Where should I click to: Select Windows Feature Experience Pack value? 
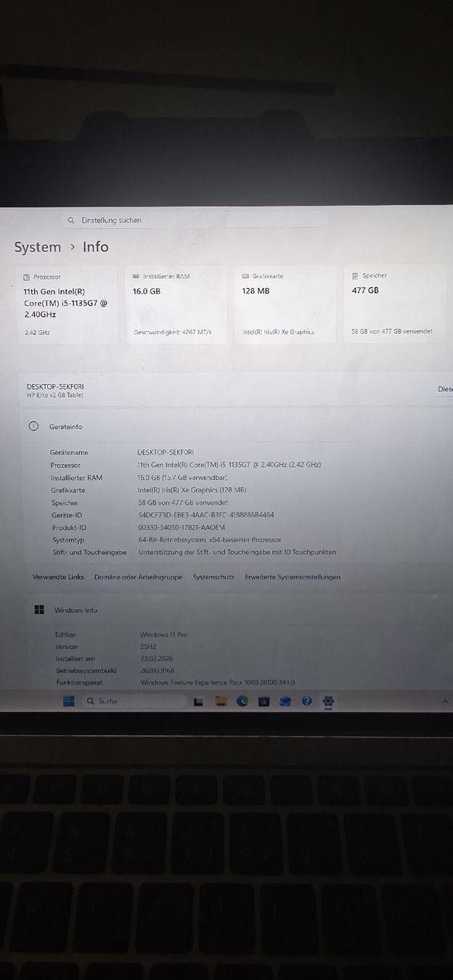point(218,683)
